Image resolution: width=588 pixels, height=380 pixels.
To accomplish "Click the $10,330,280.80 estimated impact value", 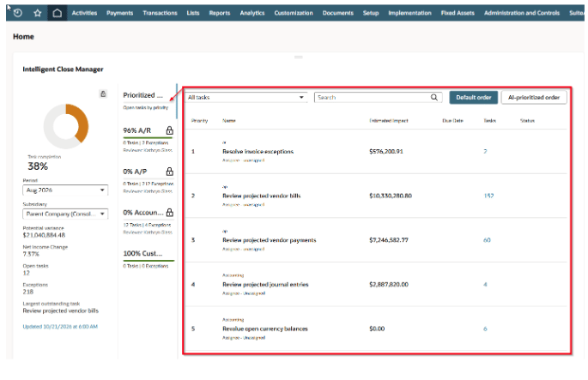I will pos(391,196).
